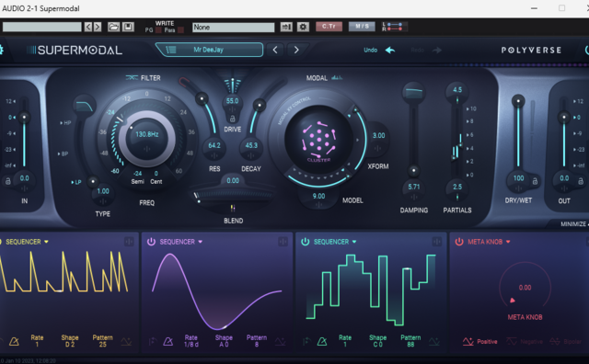Click the damping curve icon above DAMPING slider

tap(413, 92)
